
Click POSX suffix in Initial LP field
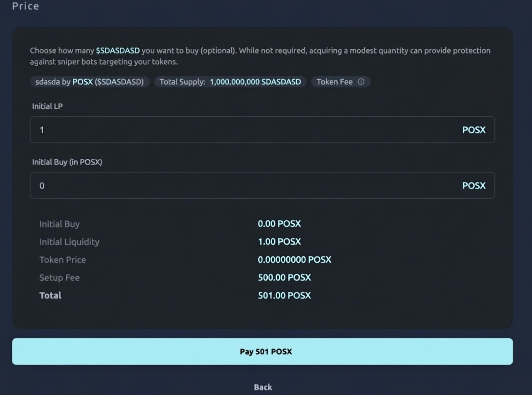click(474, 130)
